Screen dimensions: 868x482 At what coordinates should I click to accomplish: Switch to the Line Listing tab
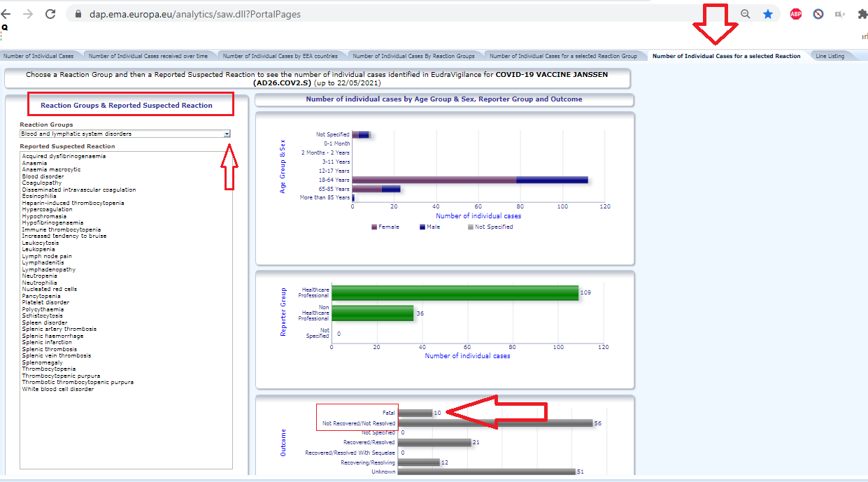pos(830,56)
